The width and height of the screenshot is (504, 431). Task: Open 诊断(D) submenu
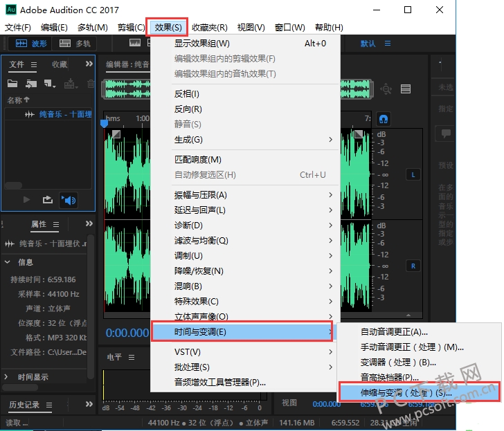point(245,225)
